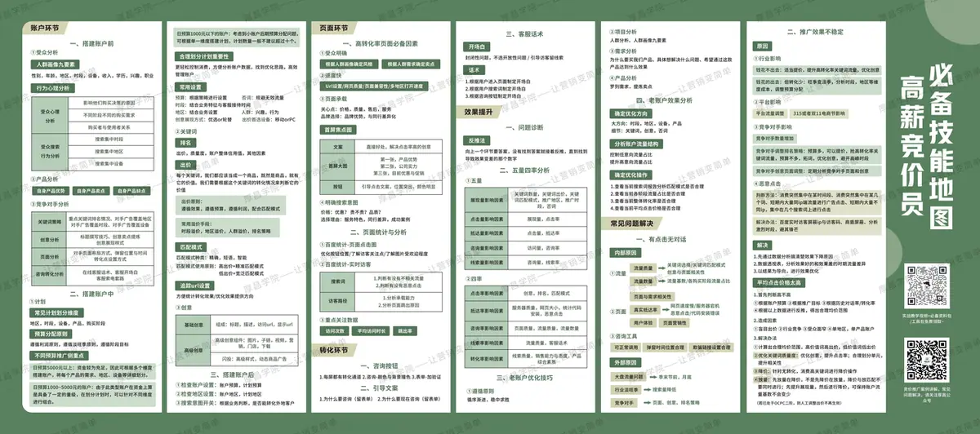Click the 自身产品优势 label
The image size is (980, 434).
point(49,191)
